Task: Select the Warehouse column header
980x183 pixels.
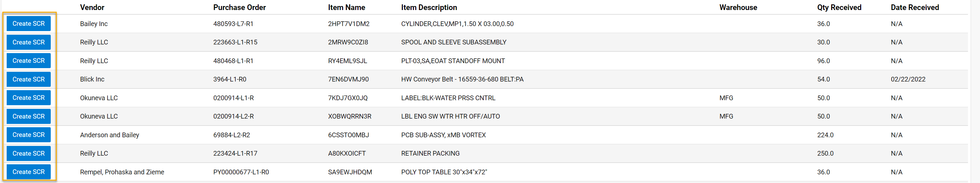Action: pos(738,7)
